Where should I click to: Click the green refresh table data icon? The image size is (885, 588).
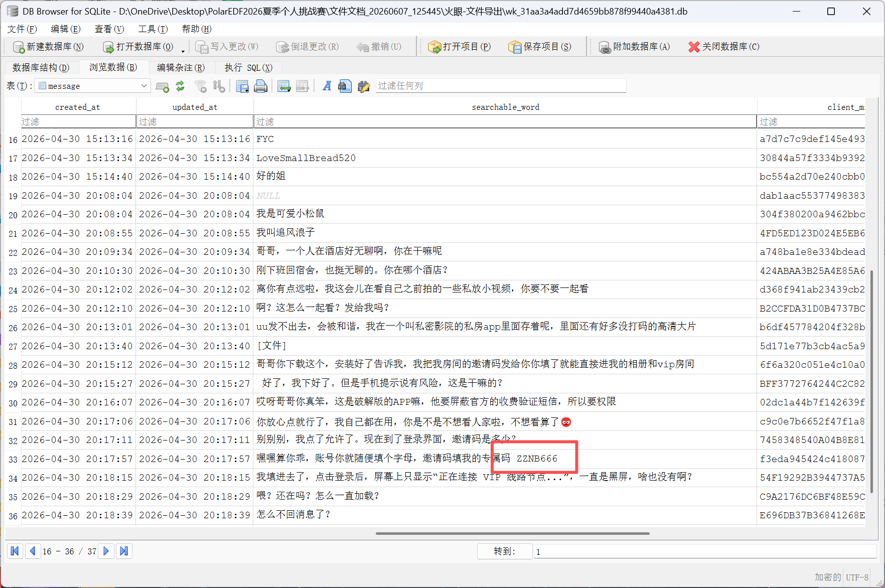pos(180,86)
